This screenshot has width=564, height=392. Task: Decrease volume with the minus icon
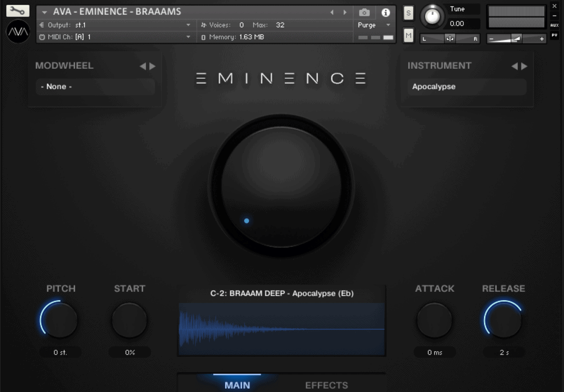[491, 39]
